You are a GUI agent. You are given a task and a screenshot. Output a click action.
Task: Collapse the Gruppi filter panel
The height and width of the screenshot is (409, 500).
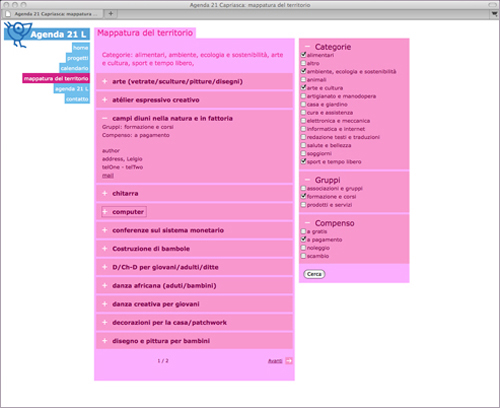pos(307,180)
